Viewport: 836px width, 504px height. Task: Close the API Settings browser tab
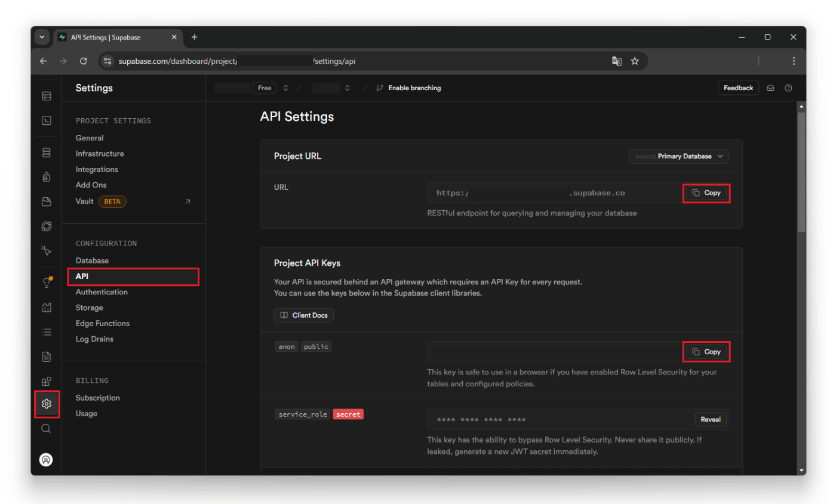[x=174, y=37]
